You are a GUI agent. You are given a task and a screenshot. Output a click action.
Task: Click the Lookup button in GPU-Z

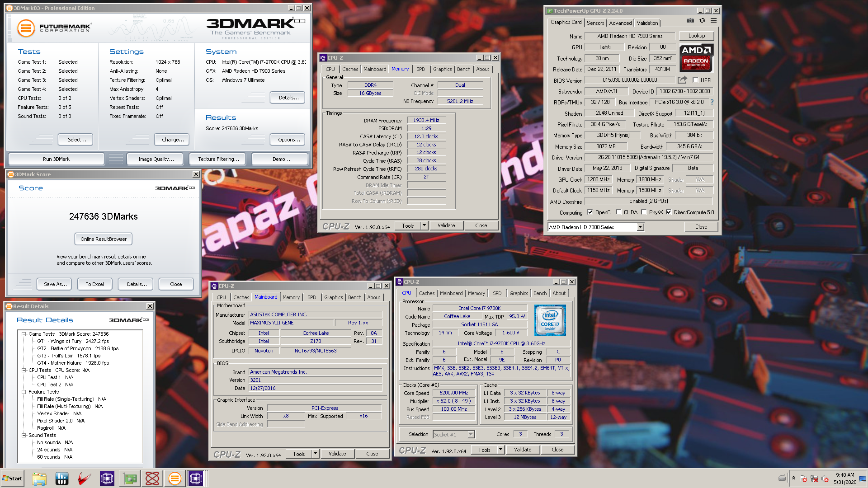click(697, 36)
